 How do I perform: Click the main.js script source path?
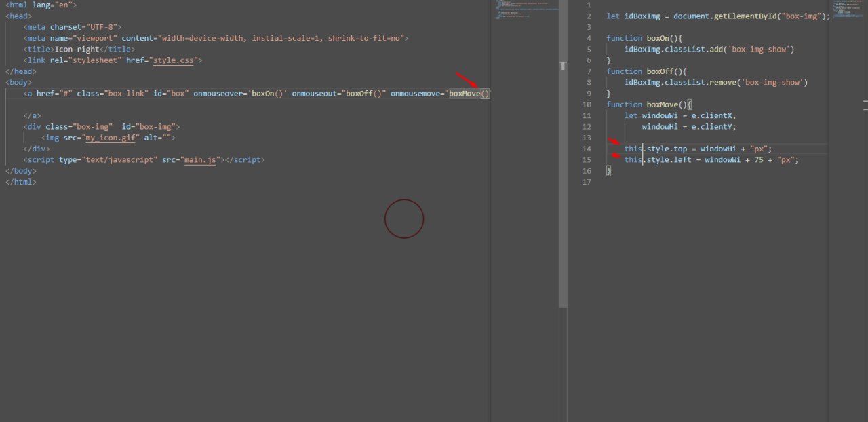pyautogui.click(x=200, y=160)
